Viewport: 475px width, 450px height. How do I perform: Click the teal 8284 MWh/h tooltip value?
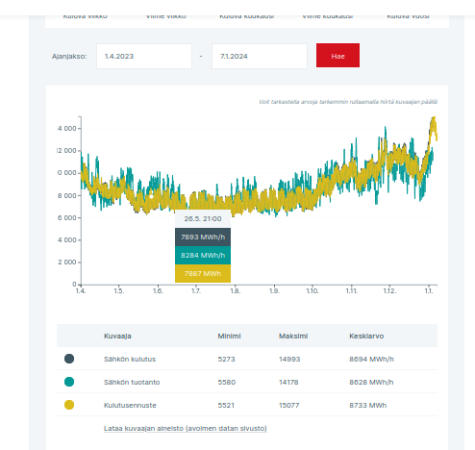point(203,255)
